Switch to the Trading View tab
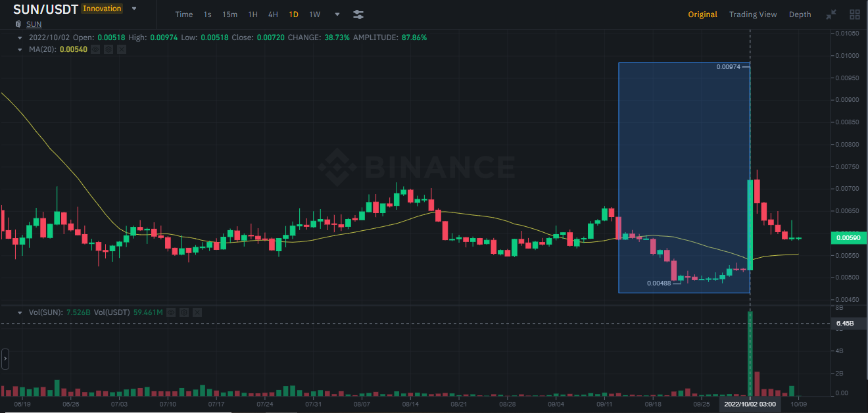Screen dimensions: 868x413 753,14
